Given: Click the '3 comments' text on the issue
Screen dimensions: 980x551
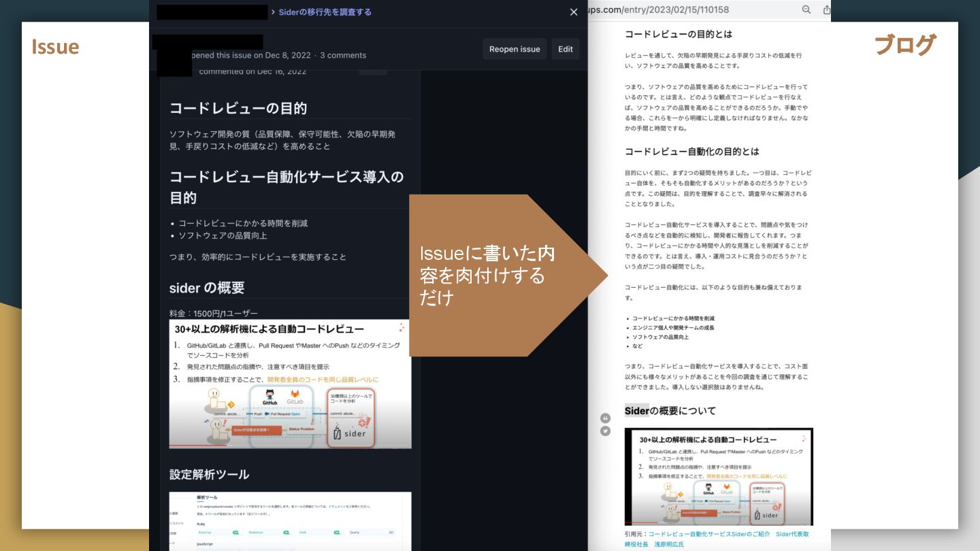Looking at the screenshot, I should [343, 55].
